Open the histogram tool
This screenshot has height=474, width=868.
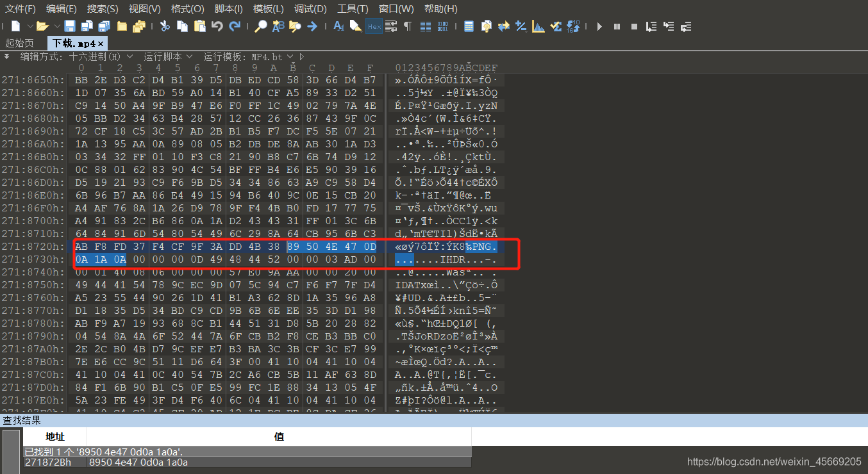tap(538, 26)
